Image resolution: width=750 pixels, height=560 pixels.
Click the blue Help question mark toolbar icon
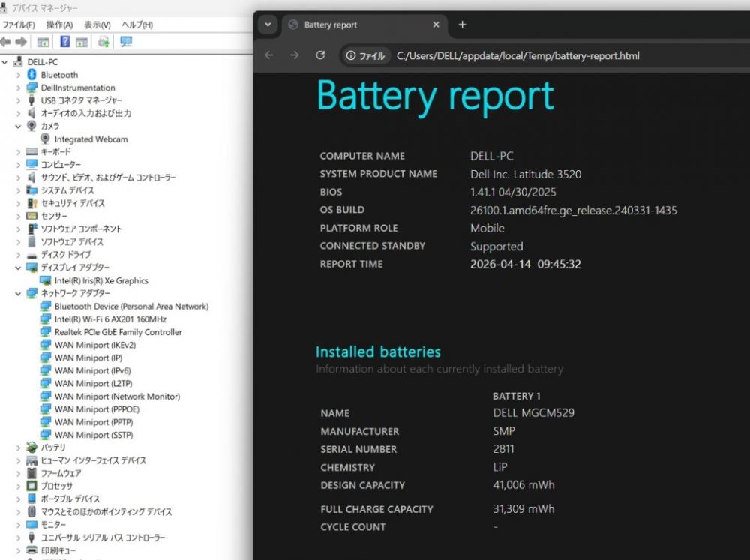(65, 42)
